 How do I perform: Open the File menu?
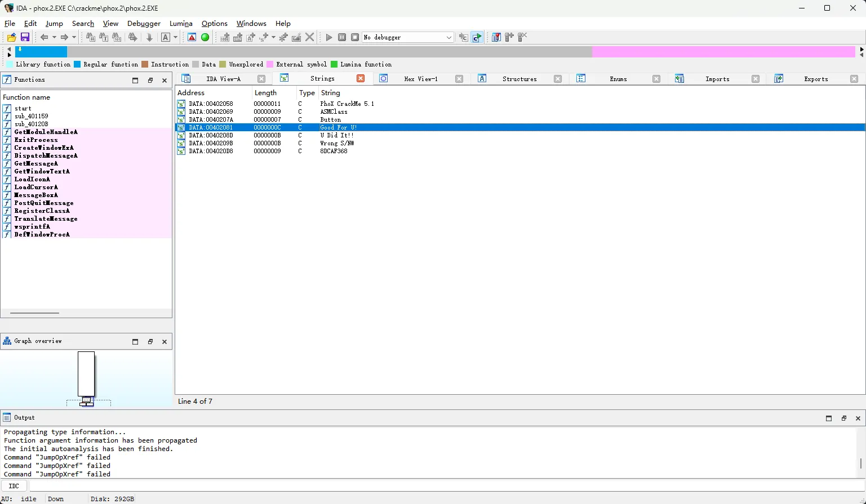[x=10, y=24]
